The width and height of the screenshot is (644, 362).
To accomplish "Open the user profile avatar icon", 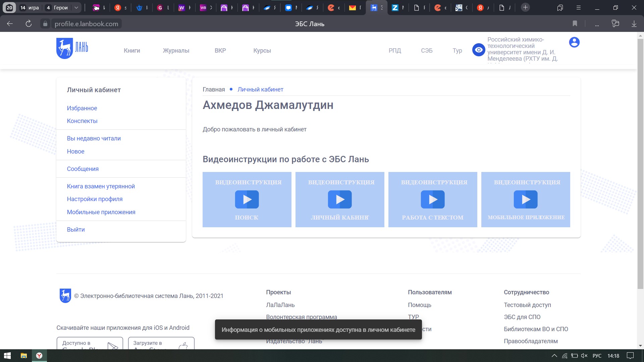I will pyautogui.click(x=574, y=42).
